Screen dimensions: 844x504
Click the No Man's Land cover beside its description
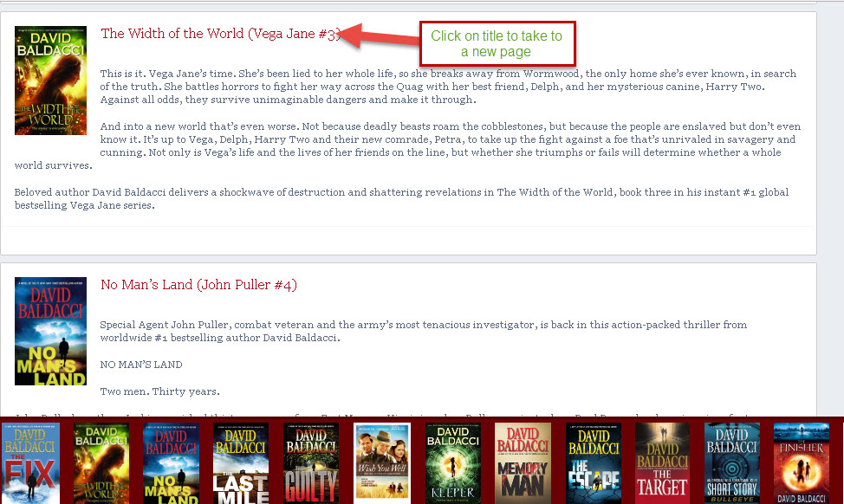click(x=50, y=332)
